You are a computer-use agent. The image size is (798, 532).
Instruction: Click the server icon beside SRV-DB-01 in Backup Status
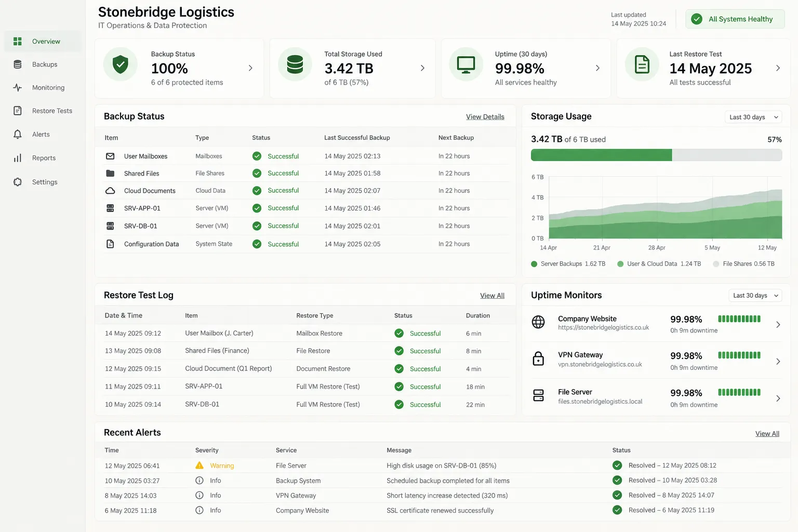tap(110, 226)
